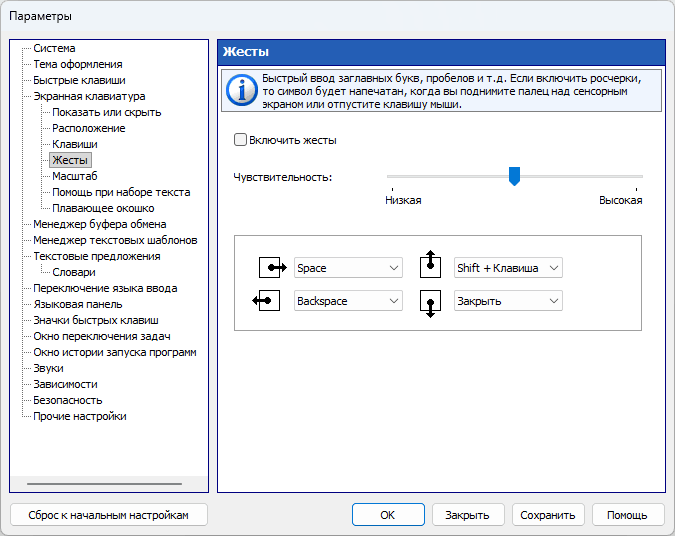Open Быстрые клавиши settings

(x=79, y=80)
